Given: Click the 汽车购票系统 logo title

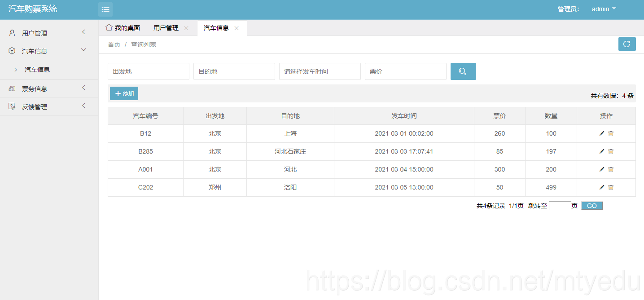Looking at the screenshot, I should click(x=33, y=9).
